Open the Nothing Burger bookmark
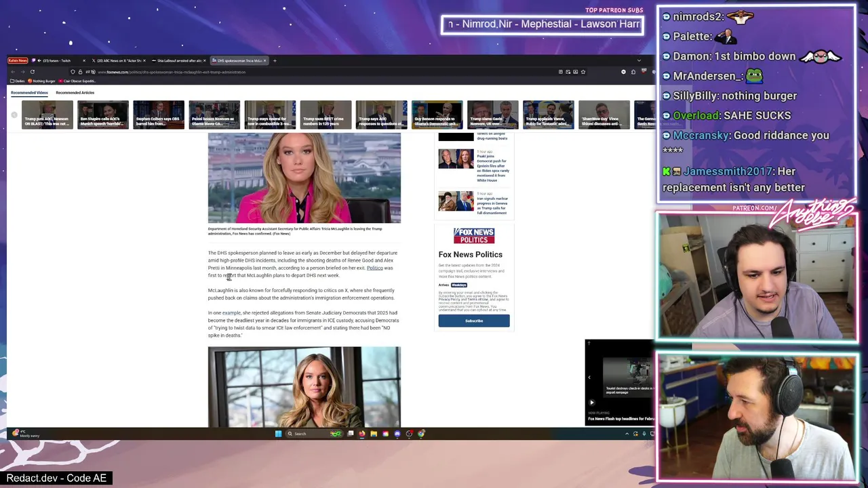868x488 pixels. click(41, 81)
